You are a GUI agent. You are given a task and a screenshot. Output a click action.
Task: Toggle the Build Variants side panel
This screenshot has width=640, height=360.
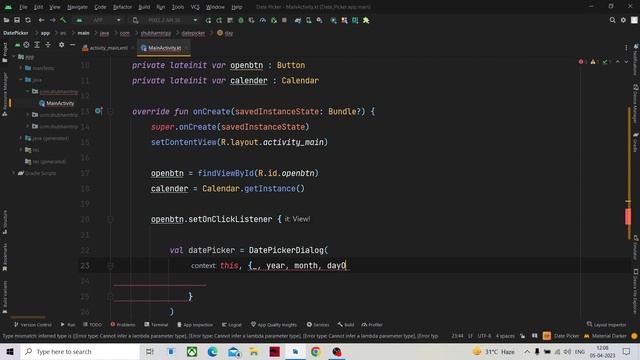[5, 297]
